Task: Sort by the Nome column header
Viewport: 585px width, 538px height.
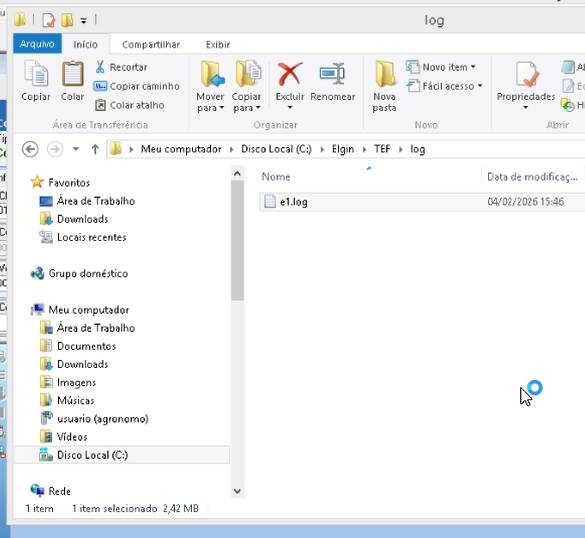Action: [276, 176]
